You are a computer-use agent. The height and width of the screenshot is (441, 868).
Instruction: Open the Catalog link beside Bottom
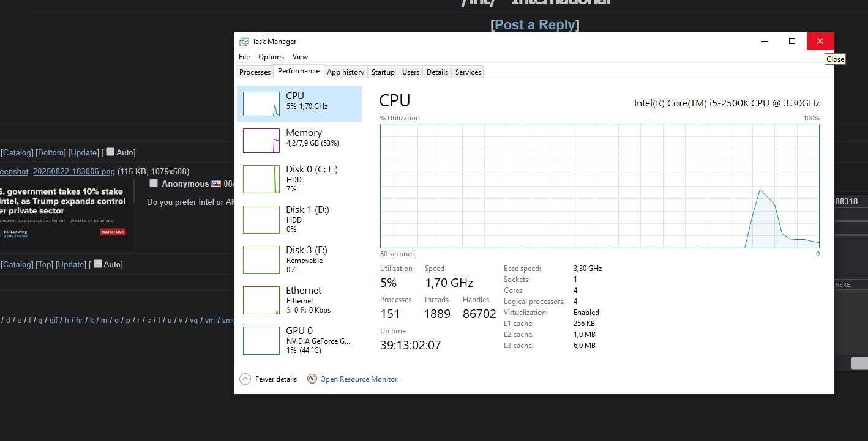(17, 152)
